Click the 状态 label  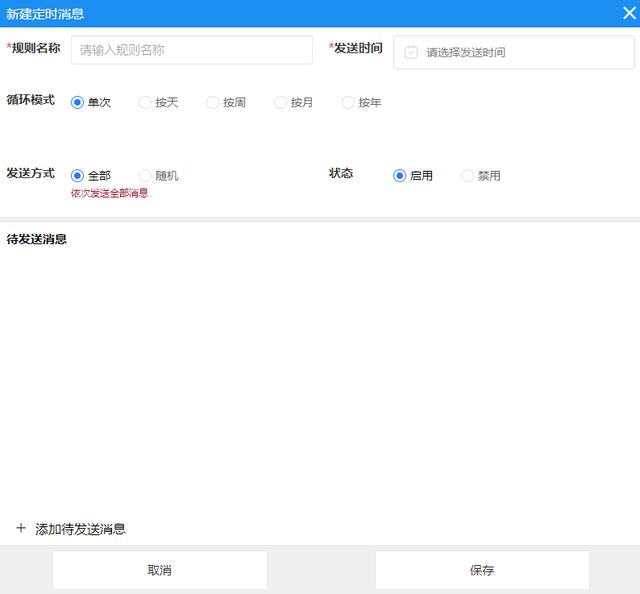[341, 173]
